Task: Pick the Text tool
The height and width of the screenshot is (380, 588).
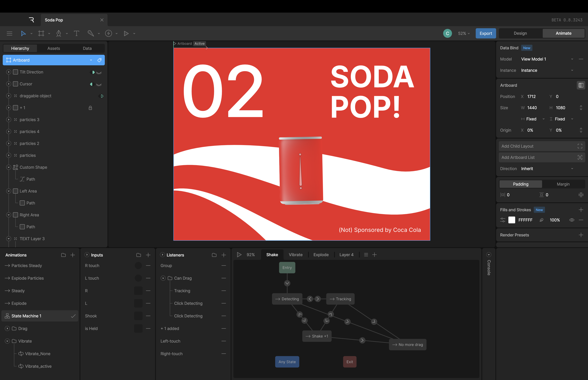Action: (x=77, y=33)
